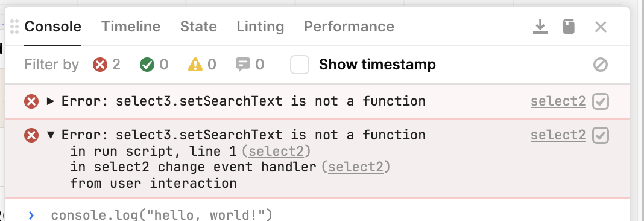
Task: Toggle the checkbox on the second error row
Action: tap(601, 135)
